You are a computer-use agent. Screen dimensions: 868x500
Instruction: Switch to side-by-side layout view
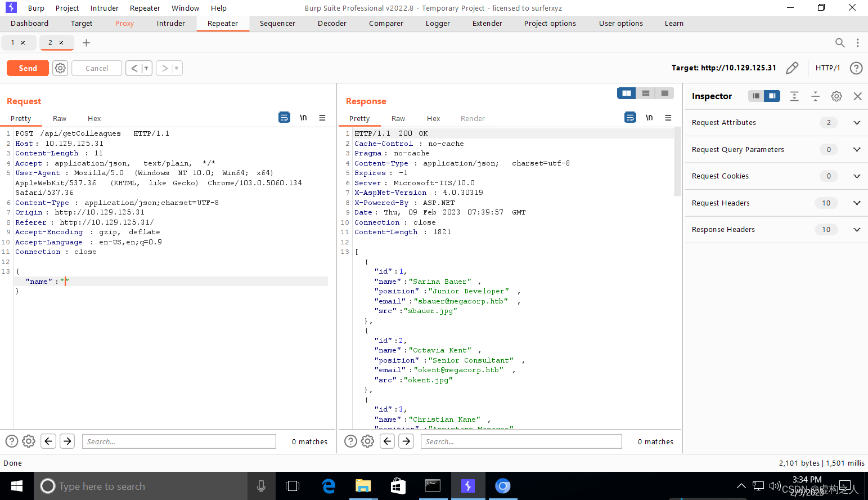coord(626,93)
